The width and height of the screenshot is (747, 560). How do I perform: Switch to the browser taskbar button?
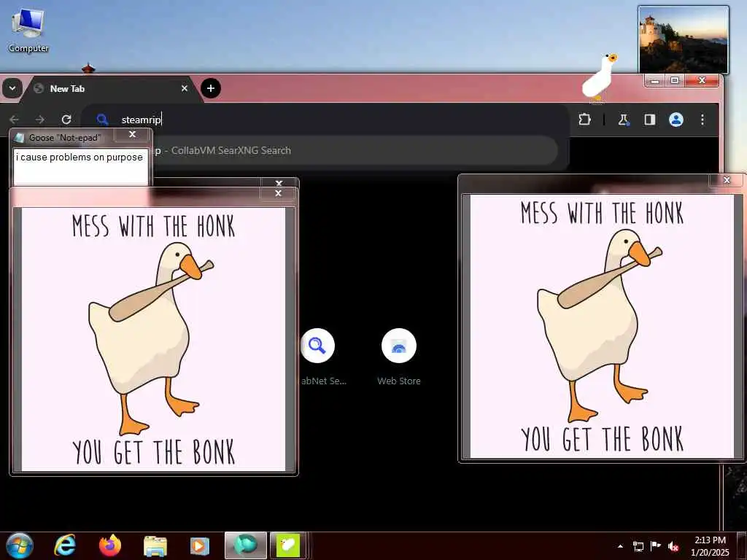246,545
